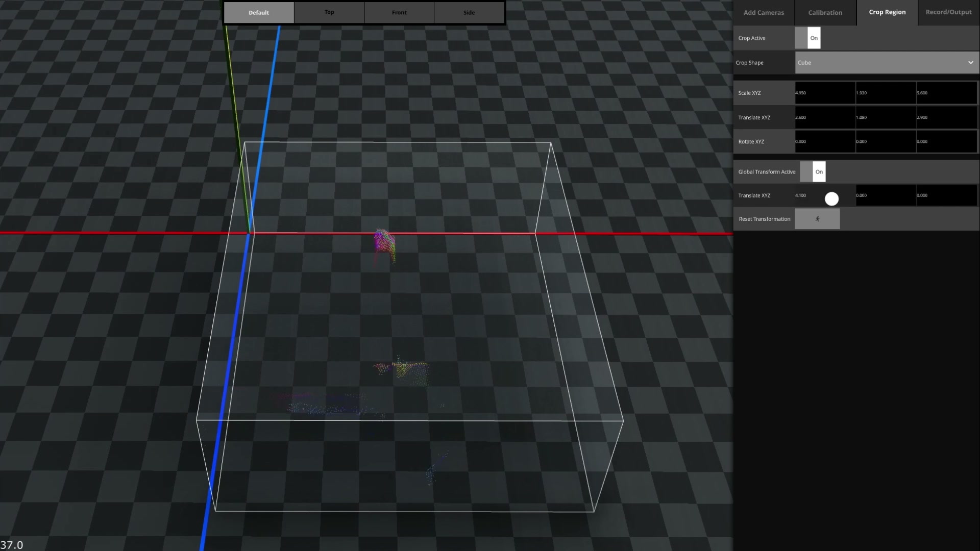
Task: Switch to the Add Cameras tab
Action: [x=764, y=13]
